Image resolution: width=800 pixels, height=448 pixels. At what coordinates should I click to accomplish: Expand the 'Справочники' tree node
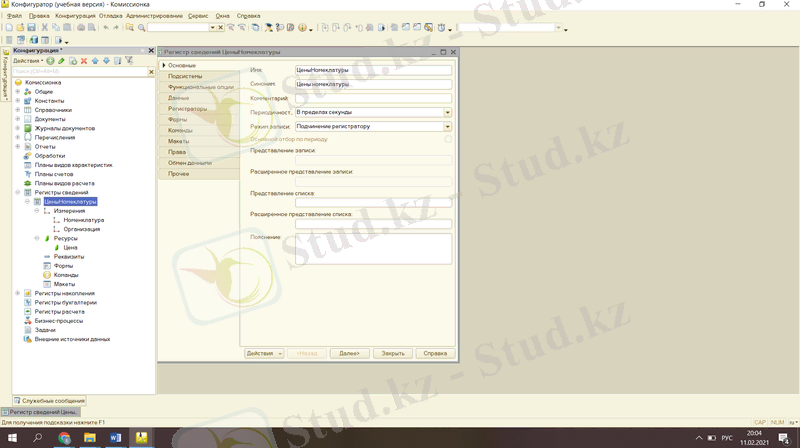pos(17,110)
